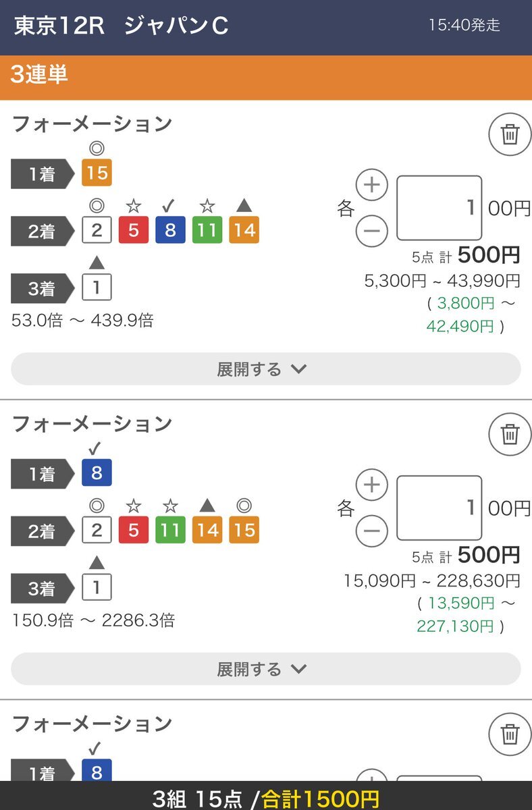
Task: Select horse 15 in first bet's 1着 row
Action: pos(97,173)
